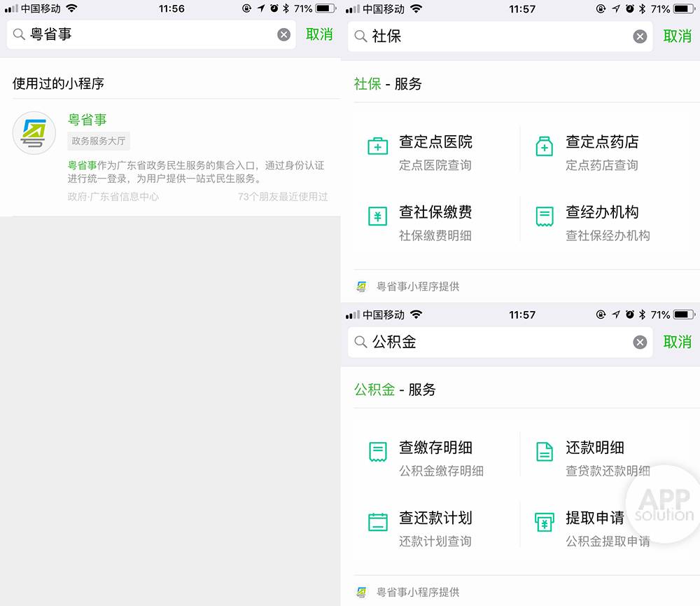
Task: Open 粤省事小程序提供 link under 社保 services
Action: [x=408, y=287]
